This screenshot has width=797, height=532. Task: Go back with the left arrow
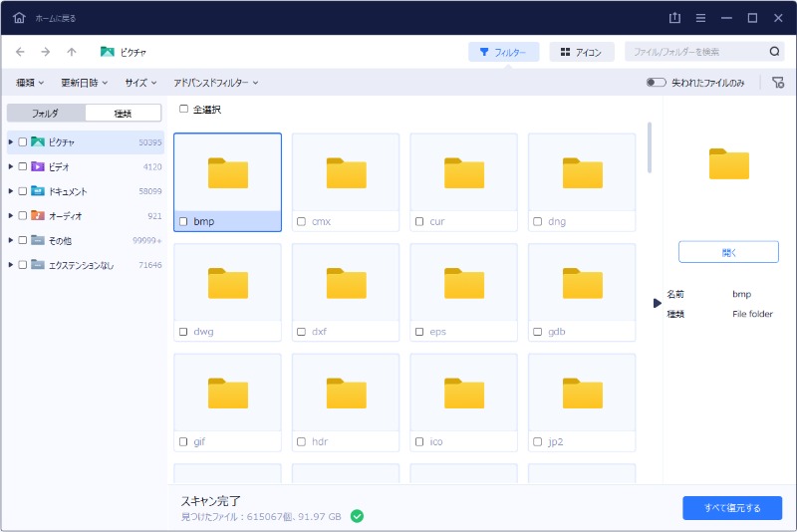[x=21, y=52]
